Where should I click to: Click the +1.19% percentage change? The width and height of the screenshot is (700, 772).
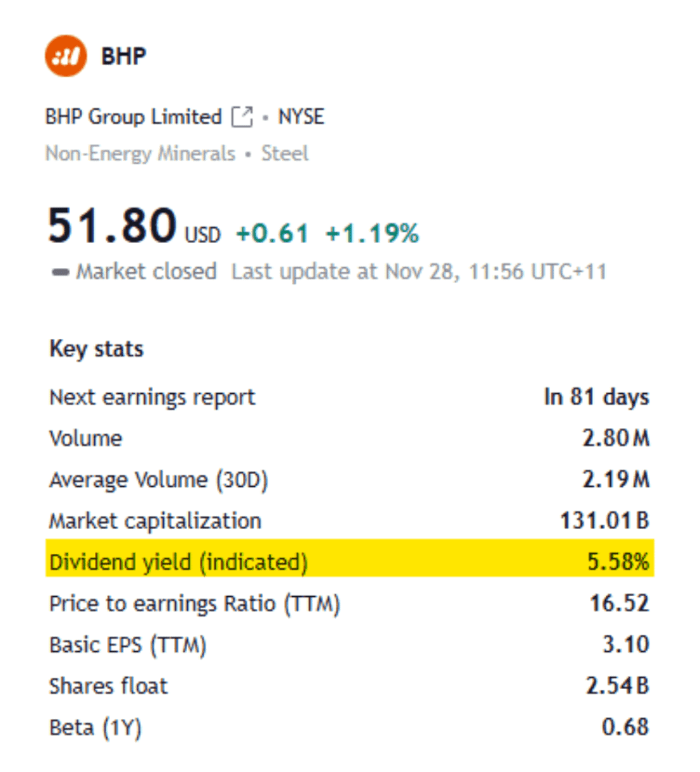pos(372,234)
